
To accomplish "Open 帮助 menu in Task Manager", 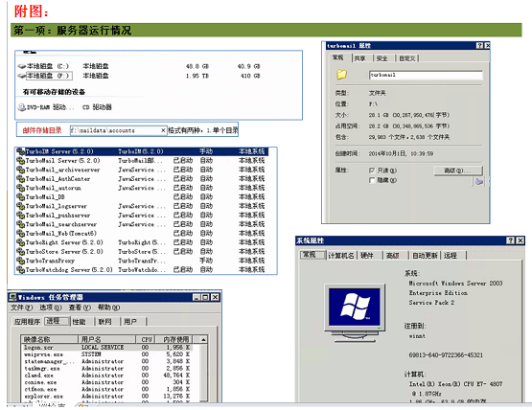I will (108, 307).
